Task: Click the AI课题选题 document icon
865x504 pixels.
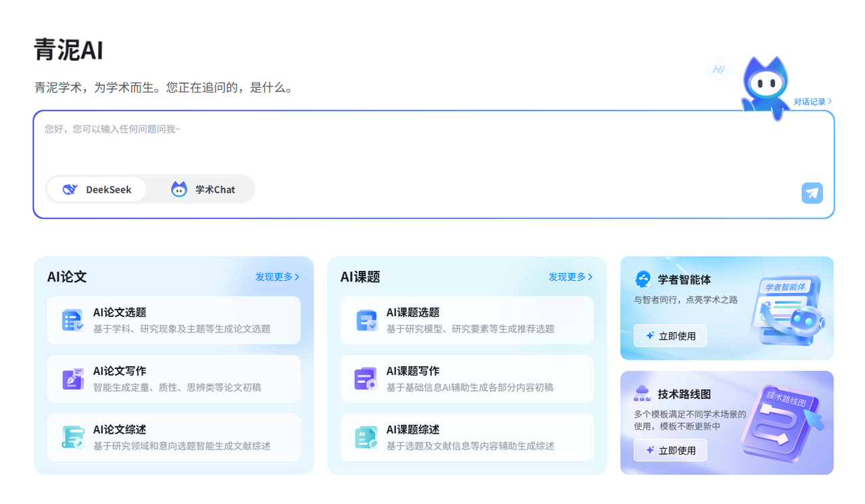Action: (366, 320)
